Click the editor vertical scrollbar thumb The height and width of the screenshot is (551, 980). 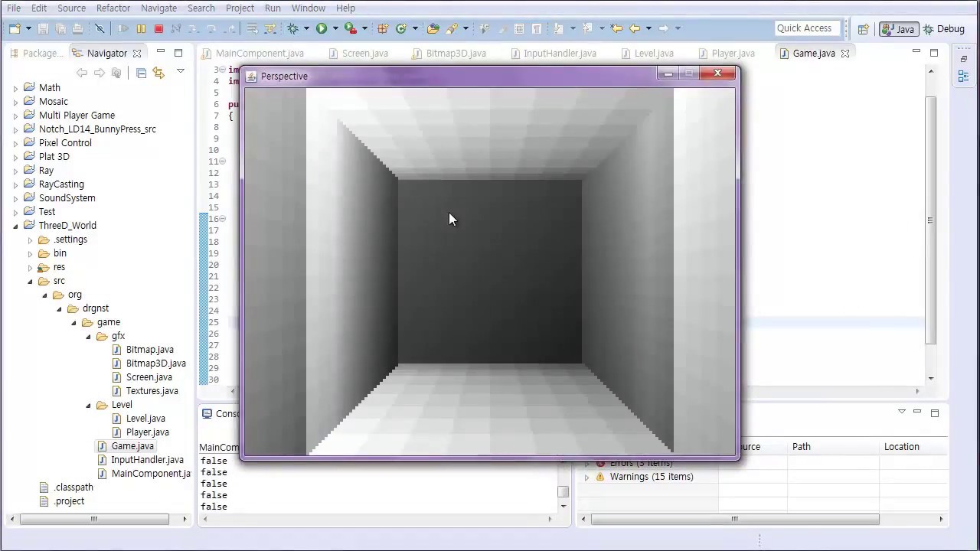click(x=930, y=220)
